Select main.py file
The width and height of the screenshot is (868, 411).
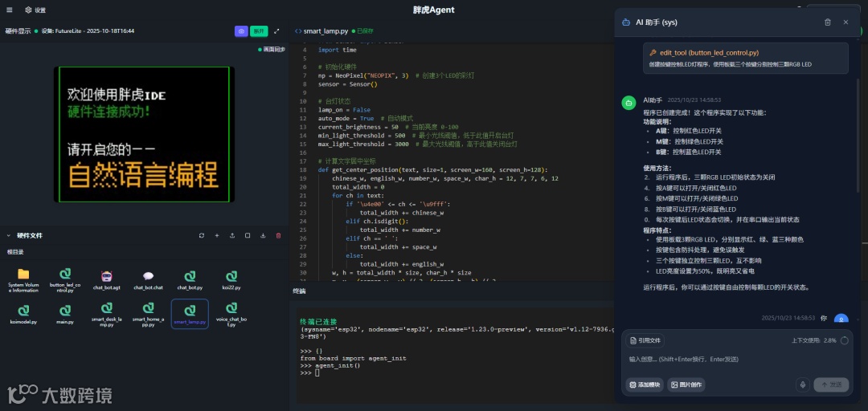pyautogui.click(x=65, y=314)
